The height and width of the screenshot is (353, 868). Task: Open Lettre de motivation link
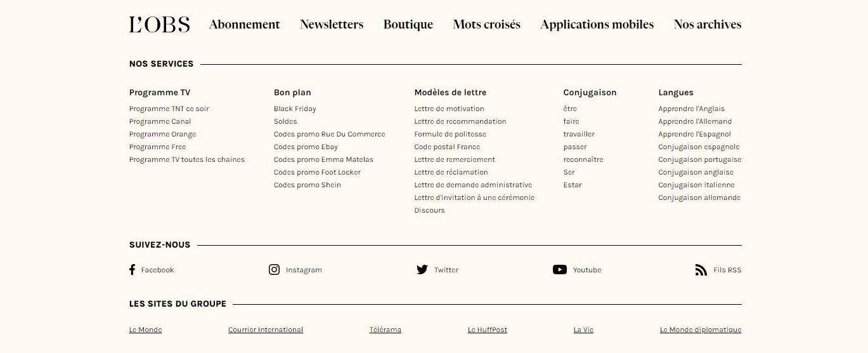point(449,109)
